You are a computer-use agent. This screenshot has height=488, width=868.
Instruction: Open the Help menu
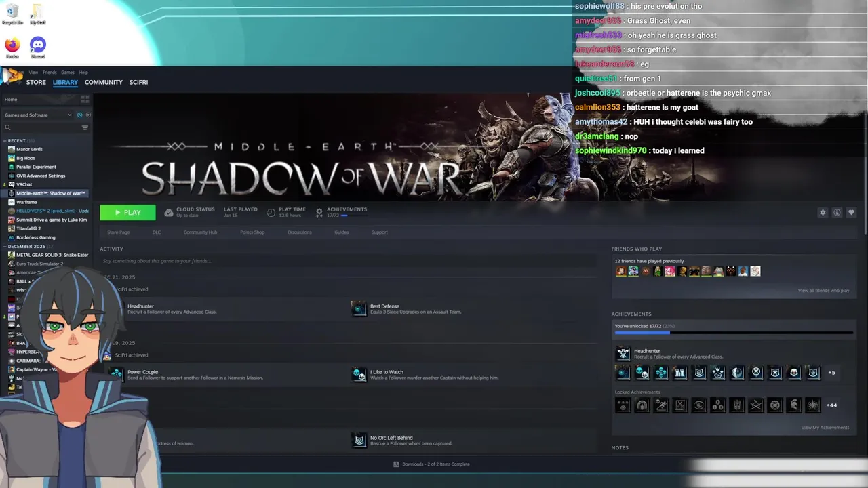tap(83, 73)
